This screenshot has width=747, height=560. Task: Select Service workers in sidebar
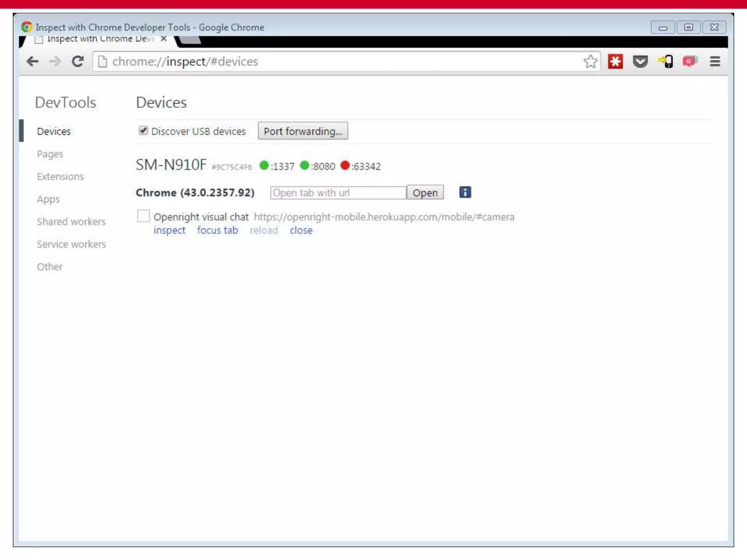pyautogui.click(x=71, y=244)
